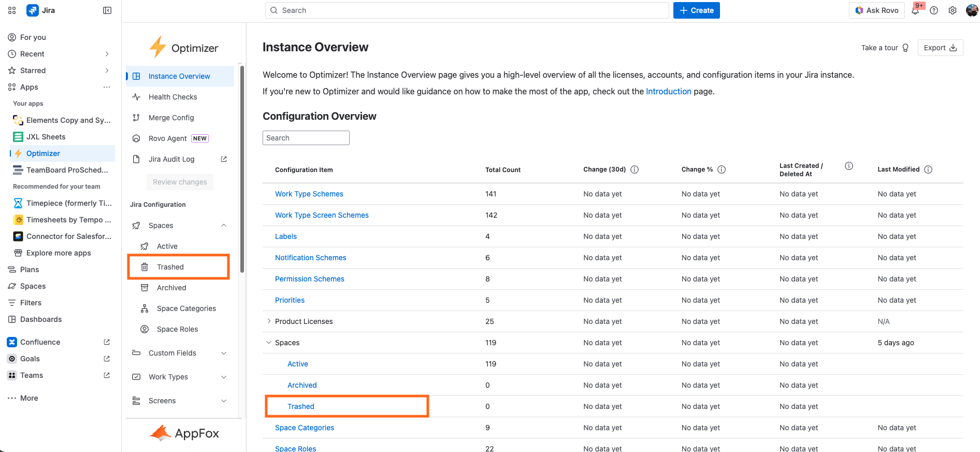Viewport: 980px width, 452px height.
Task: Click the Export button
Action: click(940, 48)
